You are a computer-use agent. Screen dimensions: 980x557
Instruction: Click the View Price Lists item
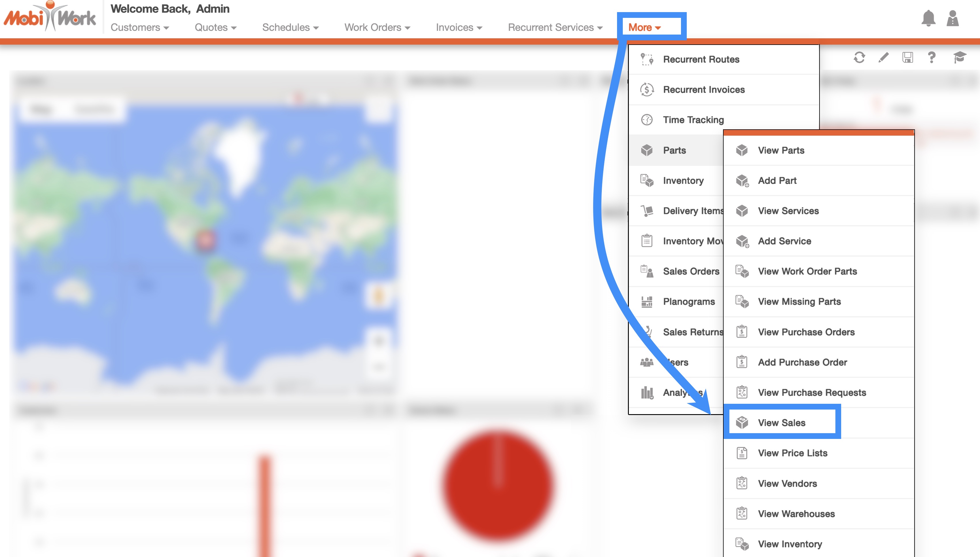tap(792, 453)
